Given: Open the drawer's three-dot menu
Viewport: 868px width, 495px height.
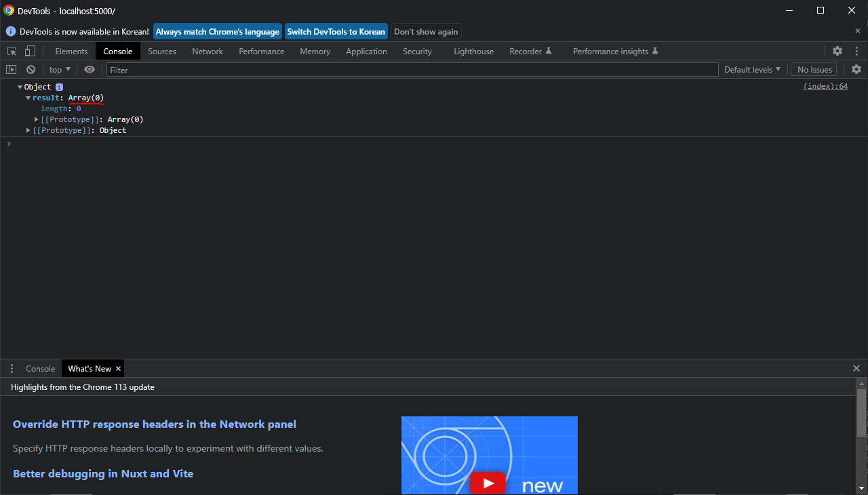Looking at the screenshot, I should coord(12,369).
